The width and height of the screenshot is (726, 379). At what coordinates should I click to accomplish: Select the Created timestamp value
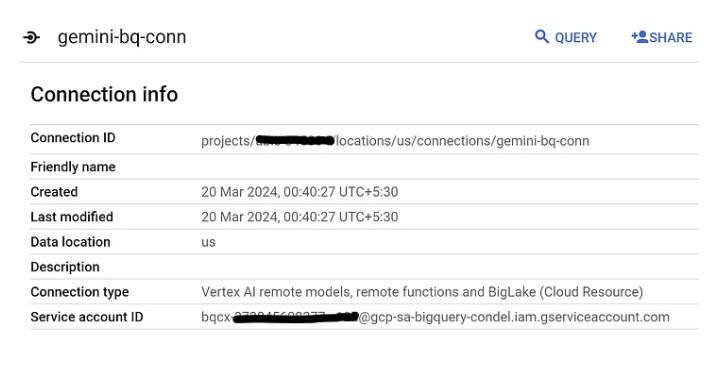click(300, 192)
